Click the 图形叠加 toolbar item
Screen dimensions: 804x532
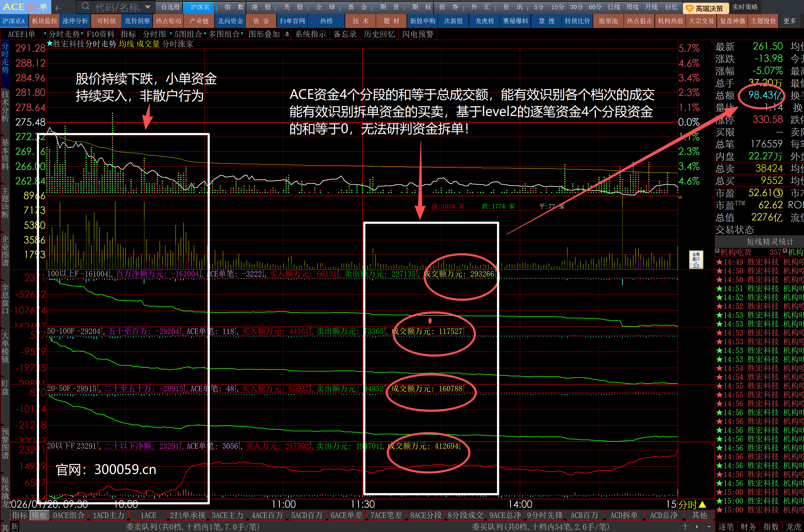click(264, 34)
